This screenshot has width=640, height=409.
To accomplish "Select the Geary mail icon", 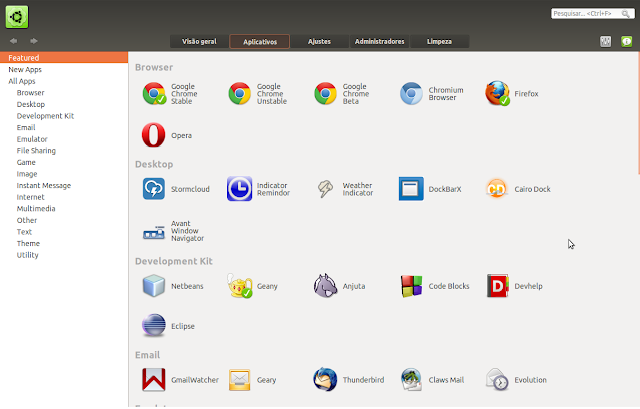I will tap(240, 380).
